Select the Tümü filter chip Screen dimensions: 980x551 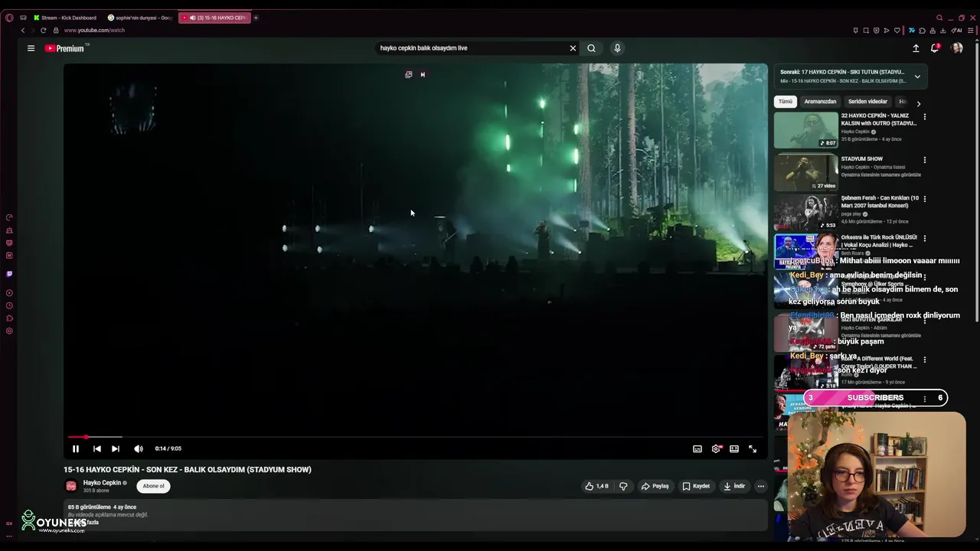(786, 102)
